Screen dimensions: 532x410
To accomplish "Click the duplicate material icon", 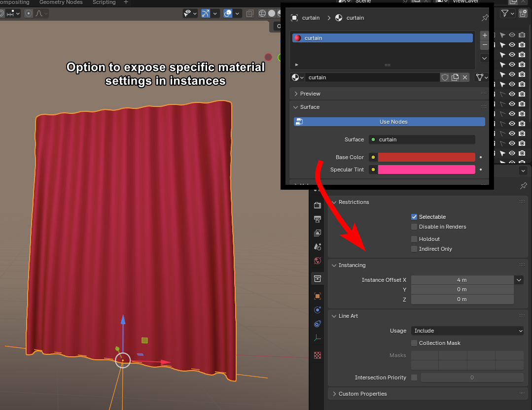I will click(455, 77).
